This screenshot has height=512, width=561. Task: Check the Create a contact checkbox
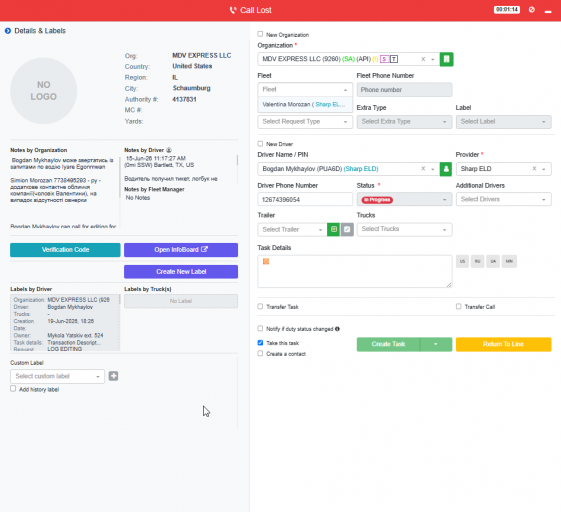click(x=260, y=353)
